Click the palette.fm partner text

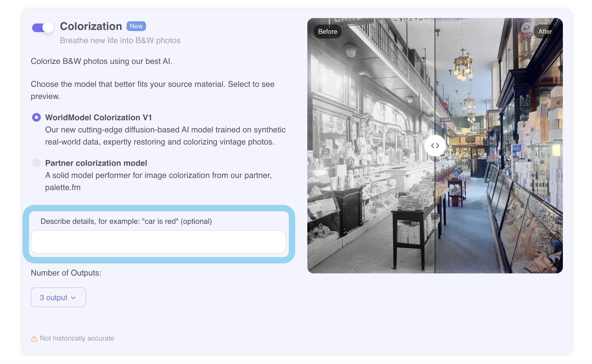(x=63, y=187)
